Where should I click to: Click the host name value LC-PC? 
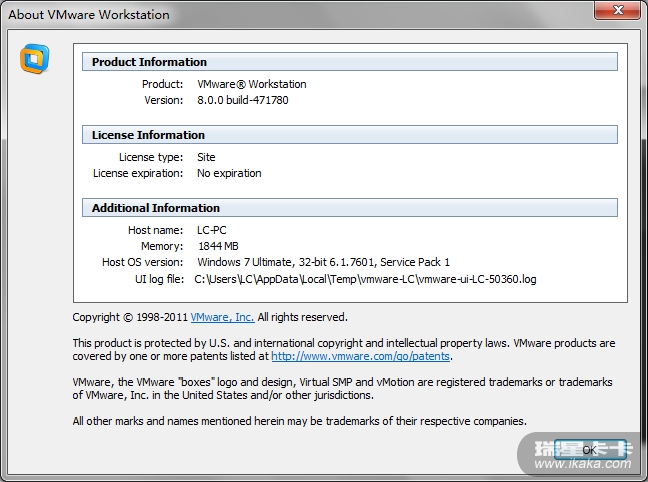tap(213, 230)
